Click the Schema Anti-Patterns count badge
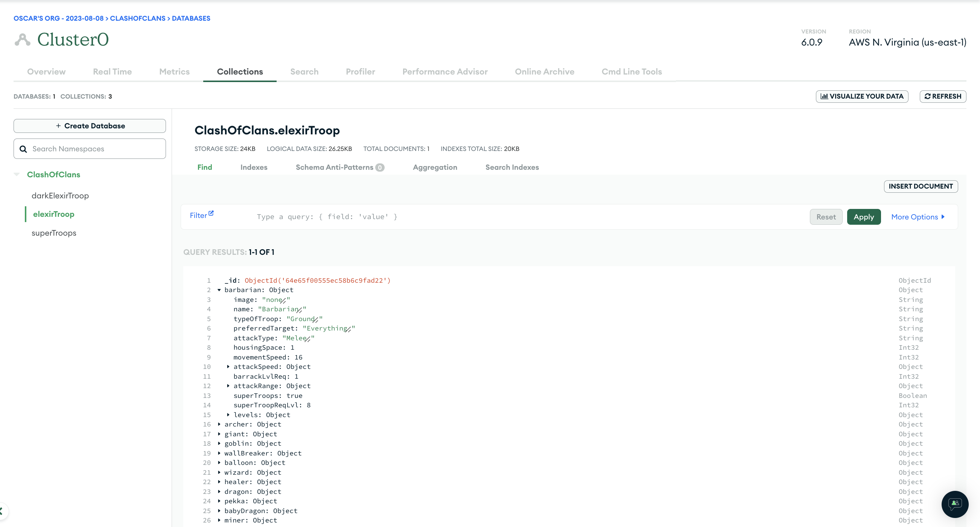980x527 pixels. coord(380,168)
